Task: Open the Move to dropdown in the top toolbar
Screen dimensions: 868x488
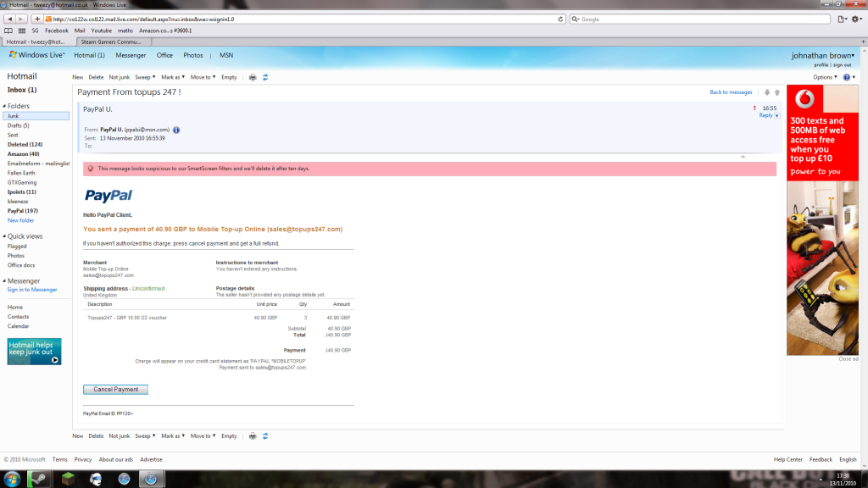Action: tap(203, 77)
